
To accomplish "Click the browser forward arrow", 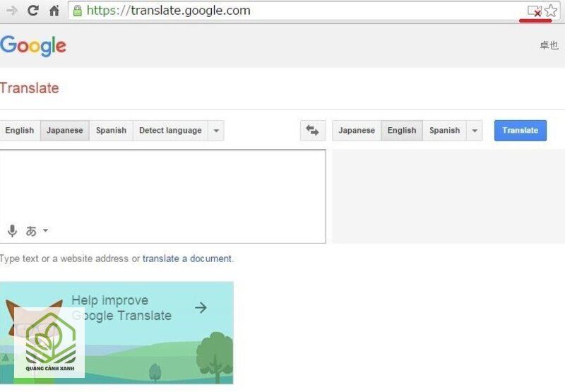I will (12, 11).
